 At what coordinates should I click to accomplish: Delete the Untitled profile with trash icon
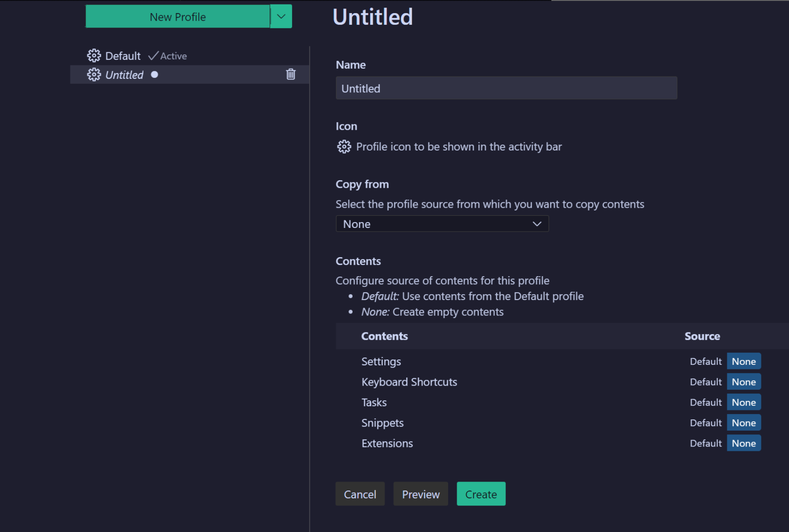[x=291, y=74]
